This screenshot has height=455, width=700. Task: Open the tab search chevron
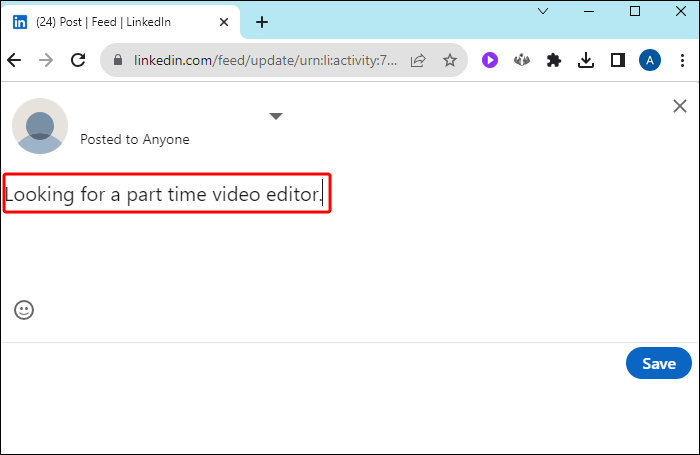(543, 11)
